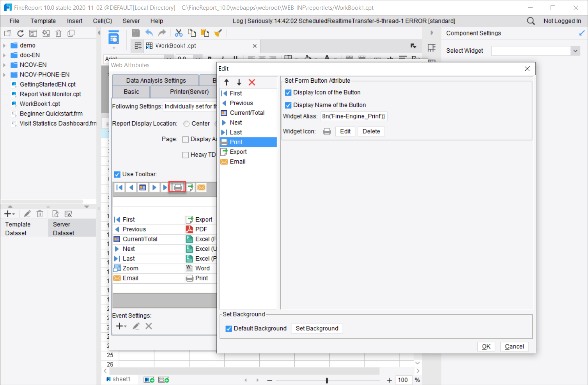588x385 pixels.
Task: Click the preview template icon
Action: pos(113,37)
